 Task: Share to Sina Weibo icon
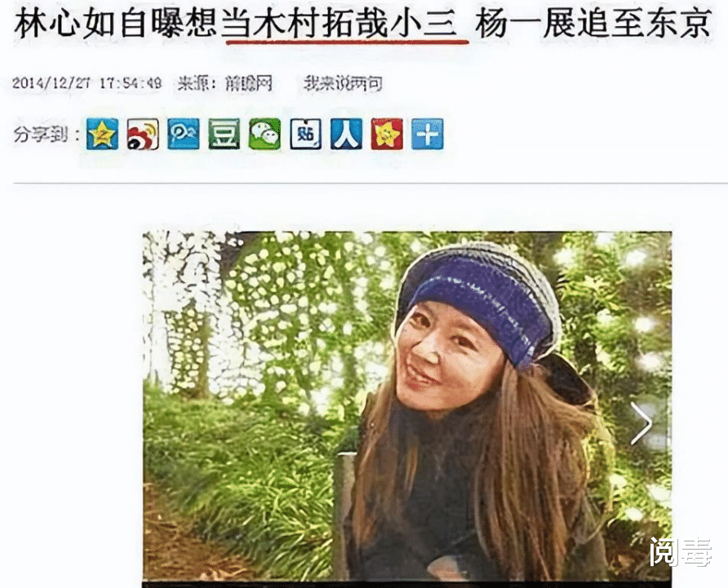pos(143,134)
